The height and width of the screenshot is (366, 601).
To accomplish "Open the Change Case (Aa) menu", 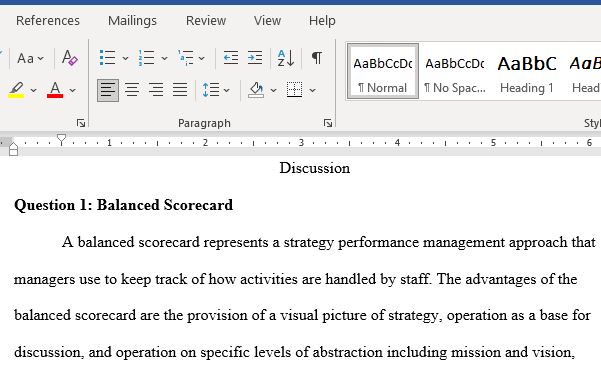I will coord(30,58).
